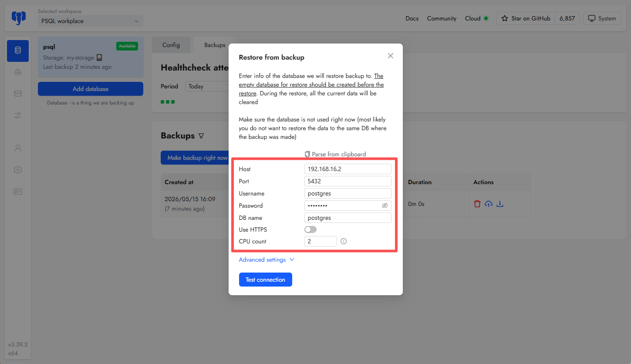Click the DB name input field
Viewport: 631px width, 364px height.
point(348,218)
